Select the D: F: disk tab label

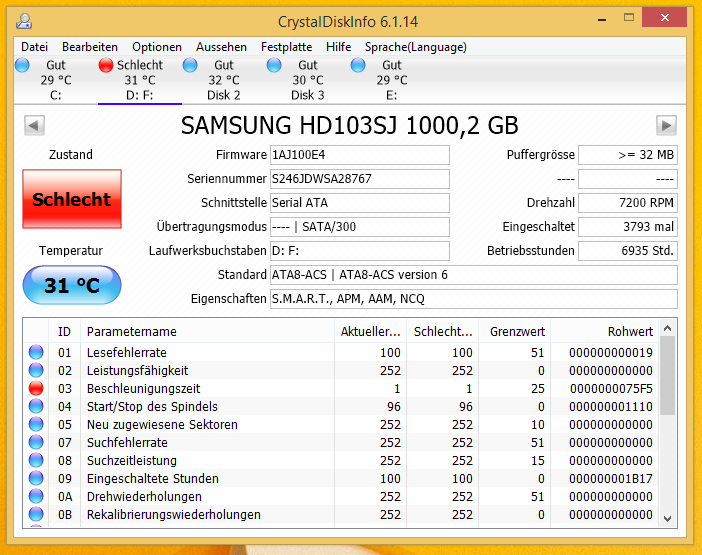[x=140, y=95]
